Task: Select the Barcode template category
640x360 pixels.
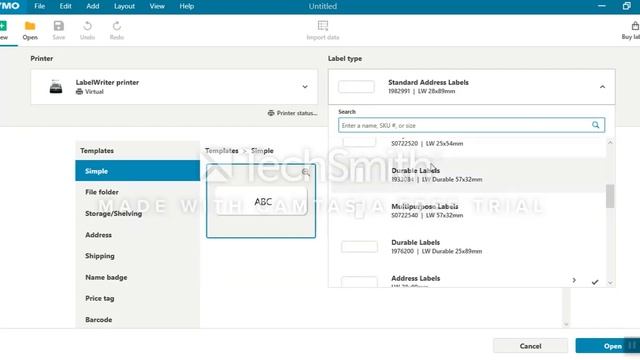Action: [x=138, y=320]
